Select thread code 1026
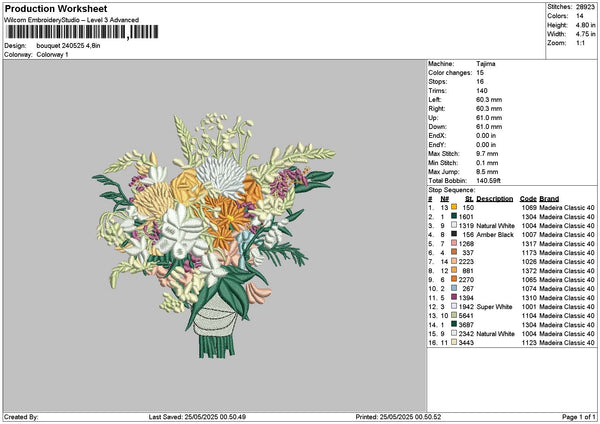600x424 pixels. coord(529,262)
